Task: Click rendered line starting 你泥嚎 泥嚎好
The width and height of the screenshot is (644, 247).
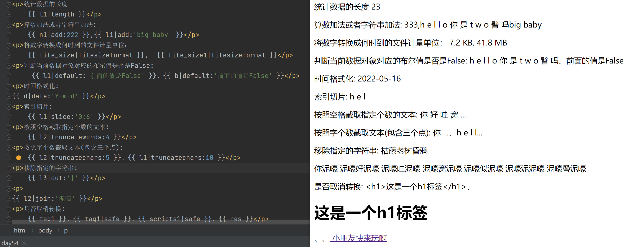Action: (450, 169)
